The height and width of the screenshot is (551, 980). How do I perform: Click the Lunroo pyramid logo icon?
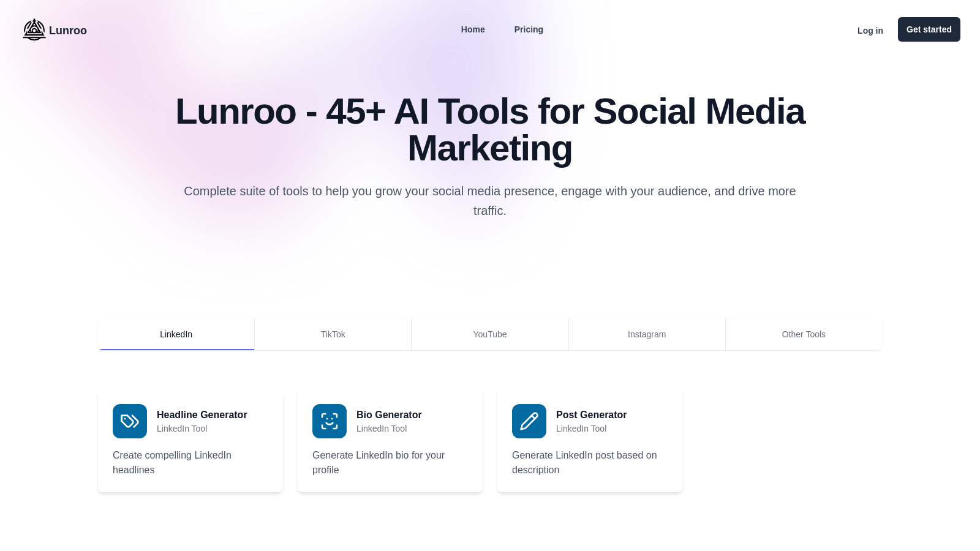(x=34, y=29)
